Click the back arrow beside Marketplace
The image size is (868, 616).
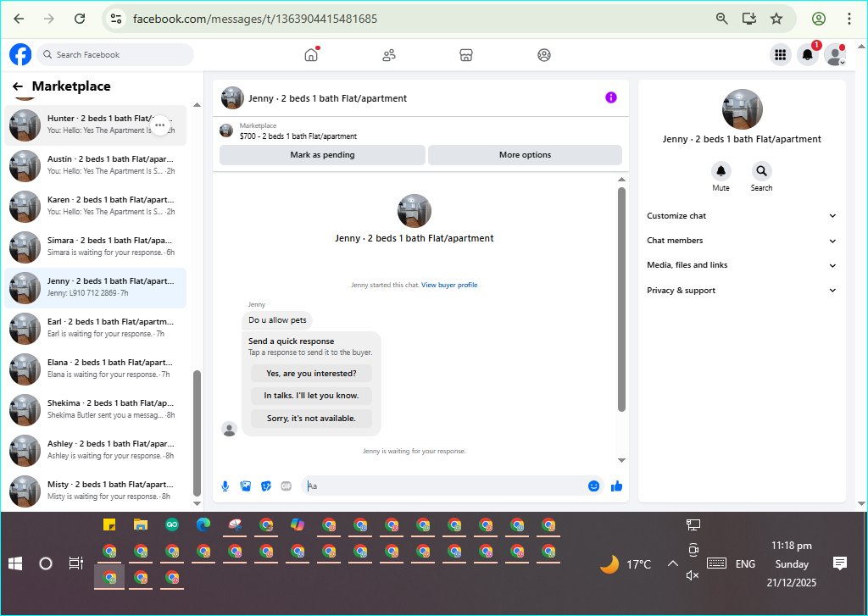pyautogui.click(x=18, y=86)
